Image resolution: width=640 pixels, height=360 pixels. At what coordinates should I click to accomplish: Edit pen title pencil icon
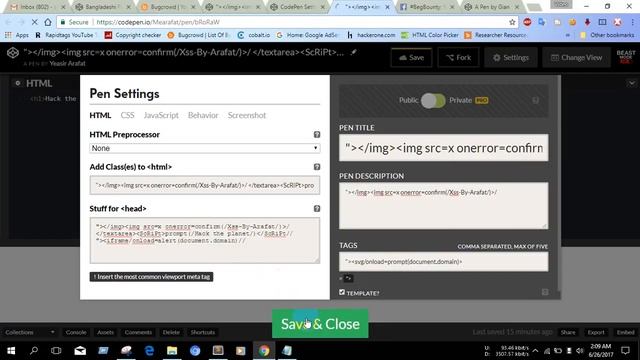tap(353, 52)
